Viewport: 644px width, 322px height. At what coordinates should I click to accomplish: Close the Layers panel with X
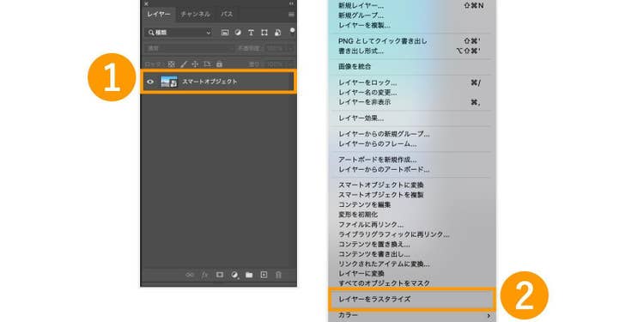[x=146, y=3]
